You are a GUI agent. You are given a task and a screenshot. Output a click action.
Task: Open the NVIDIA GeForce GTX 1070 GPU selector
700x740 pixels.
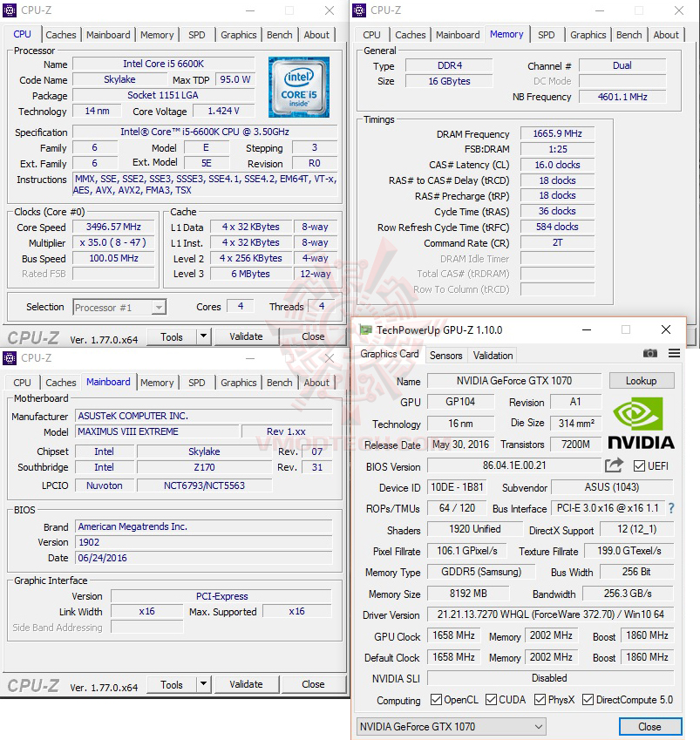tap(451, 726)
